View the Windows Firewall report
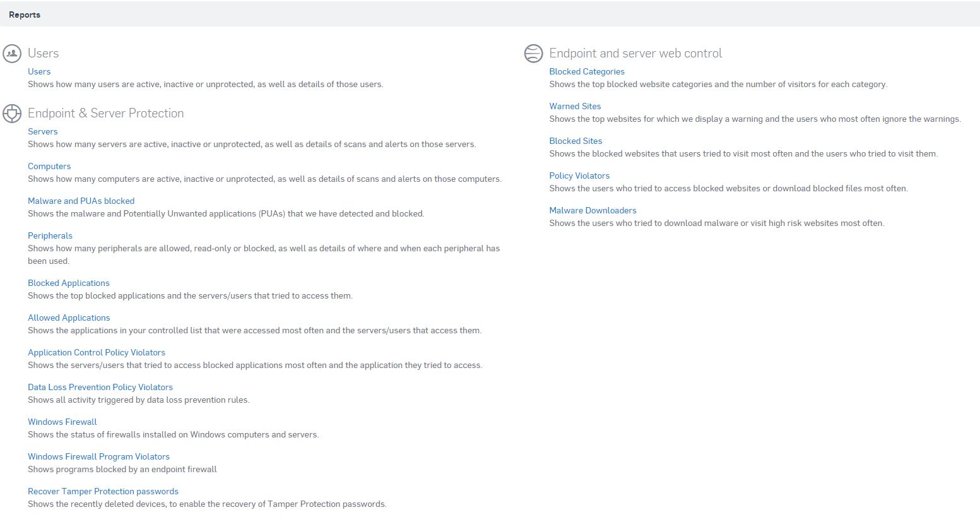This screenshot has width=980, height=517. point(62,422)
